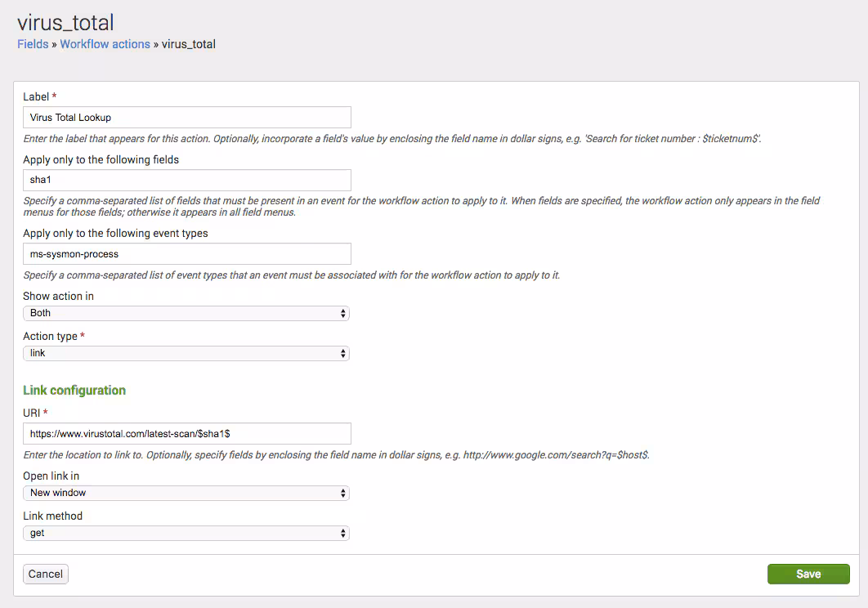Click the stepper arrows on Action type selector
Viewport: 868px width, 608px height.
[x=345, y=353]
